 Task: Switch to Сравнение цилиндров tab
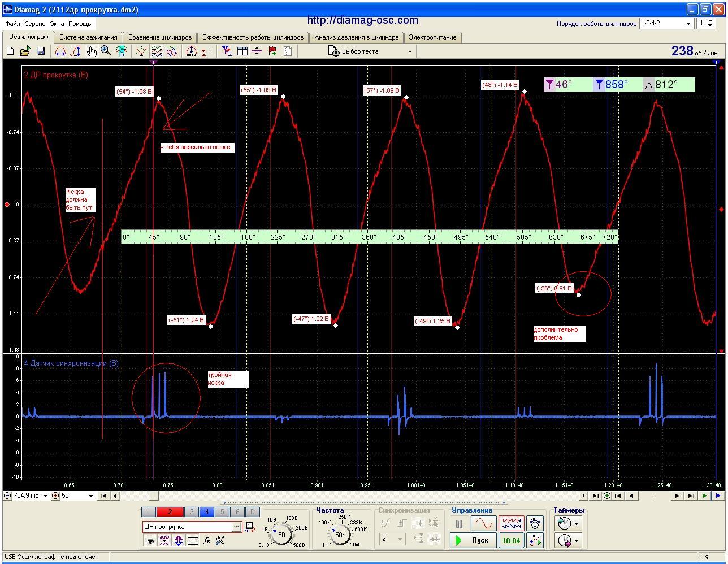[160, 37]
